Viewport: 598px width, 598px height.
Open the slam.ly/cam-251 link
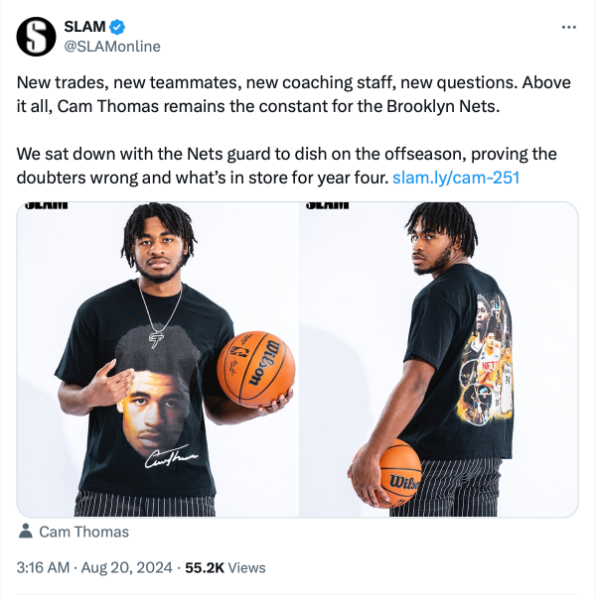456,177
